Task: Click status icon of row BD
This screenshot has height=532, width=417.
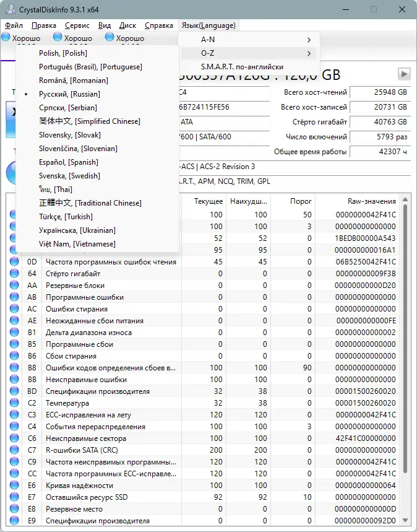Action: pos(14,391)
